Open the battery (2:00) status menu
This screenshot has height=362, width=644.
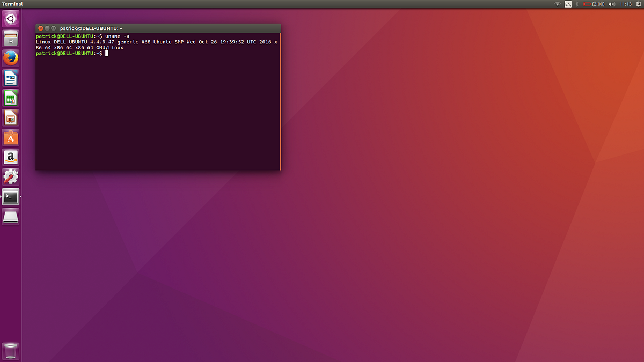click(x=592, y=4)
